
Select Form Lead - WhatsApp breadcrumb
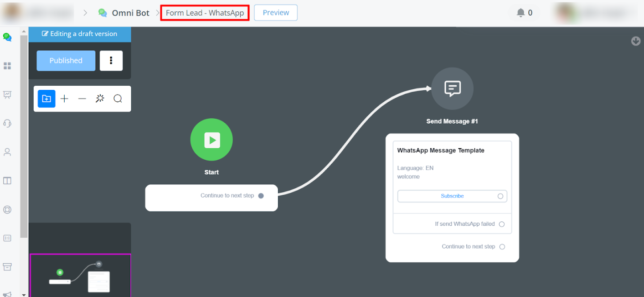tap(205, 13)
